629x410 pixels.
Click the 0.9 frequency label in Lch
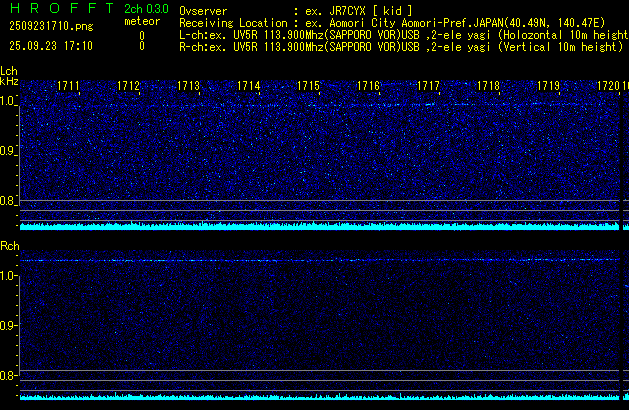pyautogui.click(x=9, y=151)
